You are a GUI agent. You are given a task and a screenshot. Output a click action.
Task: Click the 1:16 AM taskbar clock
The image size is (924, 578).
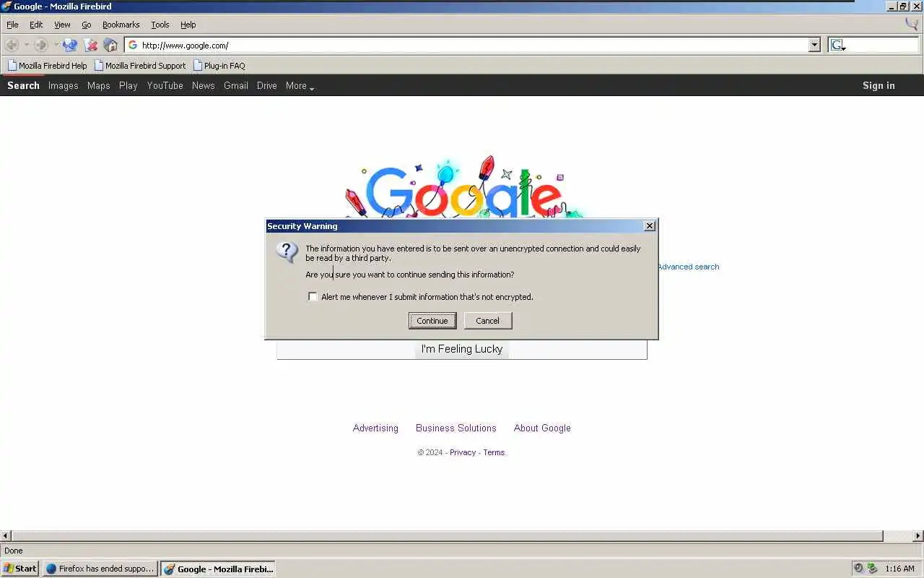click(899, 569)
